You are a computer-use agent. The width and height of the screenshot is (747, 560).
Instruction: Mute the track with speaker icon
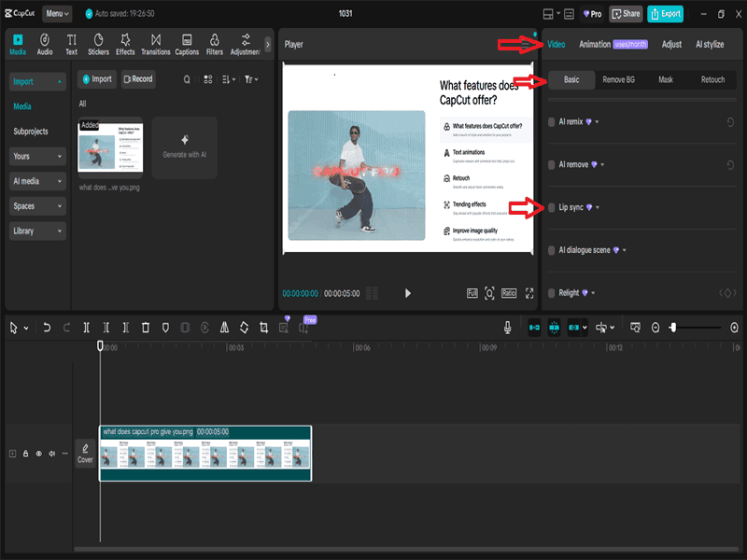point(52,454)
